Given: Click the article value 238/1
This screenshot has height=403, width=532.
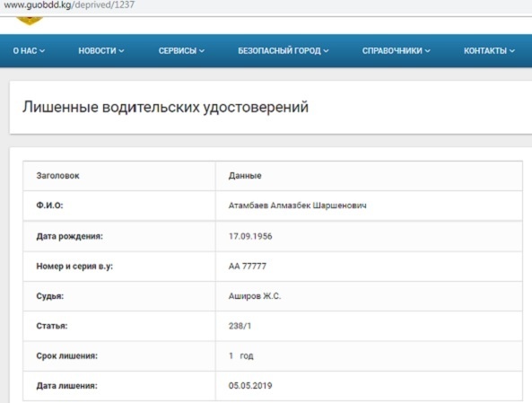Looking at the screenshot, I should click(240, 326).
